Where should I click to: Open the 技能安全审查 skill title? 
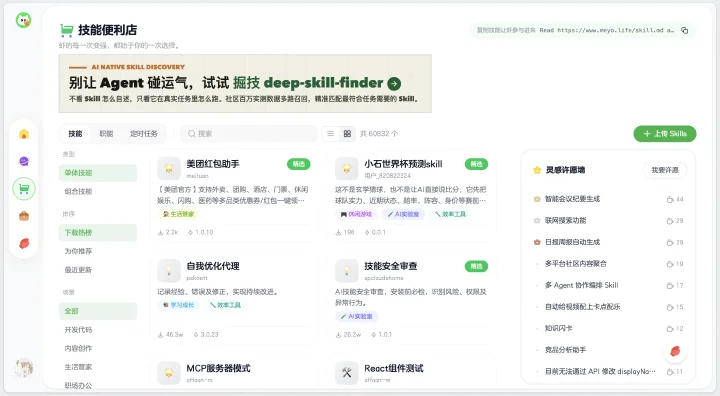click(x=391, y=266)
